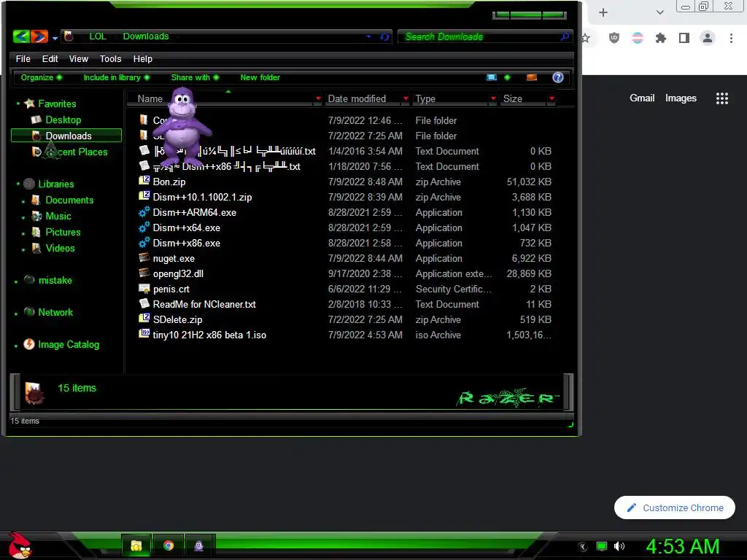747x560 pixels.
Task: Select the Dism++10.1.1002.1.zip file icon
Action: pos(144,196)
